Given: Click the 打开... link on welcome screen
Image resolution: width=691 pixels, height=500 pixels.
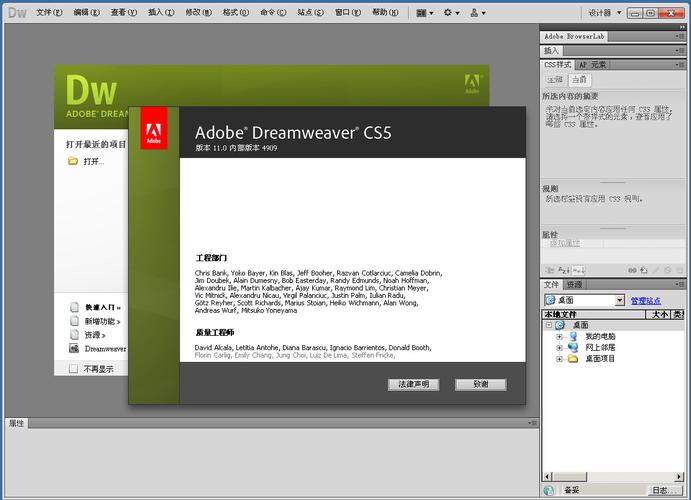Looking at the screenshot, I should [94, 162].
